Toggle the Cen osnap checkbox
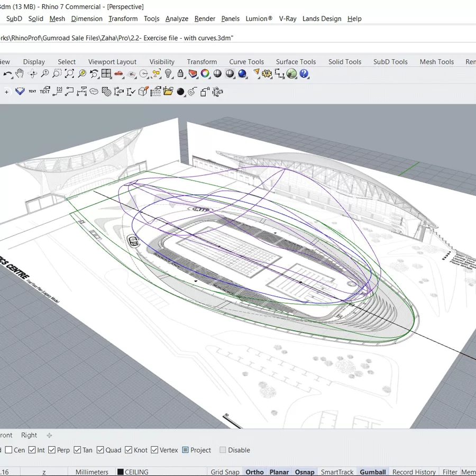This screenshot has height=476, width=476. (x=8, y=450)
